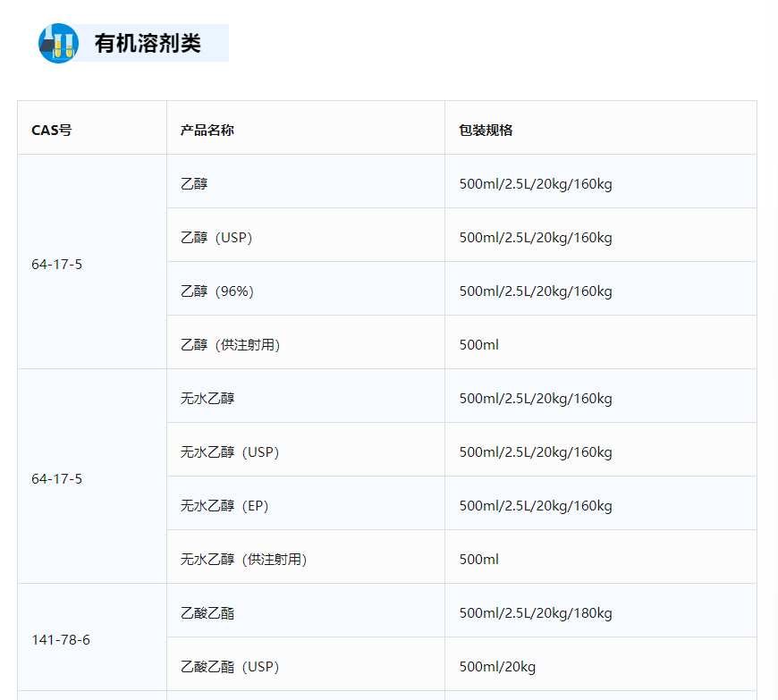The image size is (778, 700).
Task: Click the 500ml/2.5L/20kg/180kg packaging spec
Action: click(536, 613)
